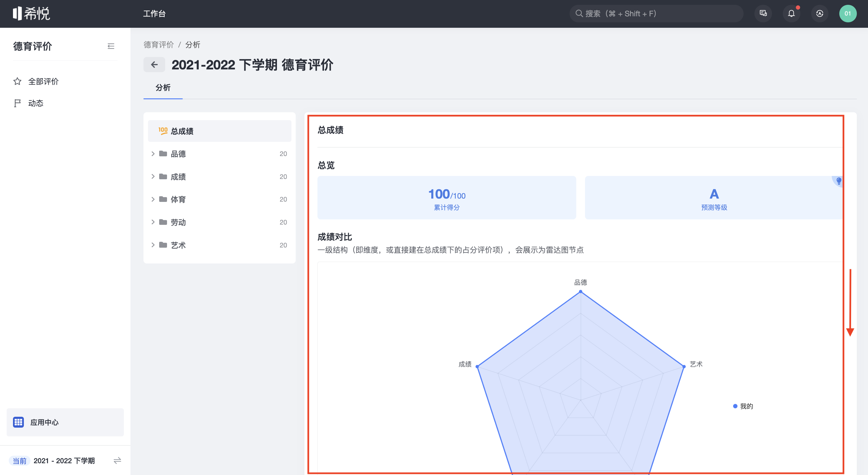
Task: Click the 成绩 folder icon
Action: [x=163, y=177]
